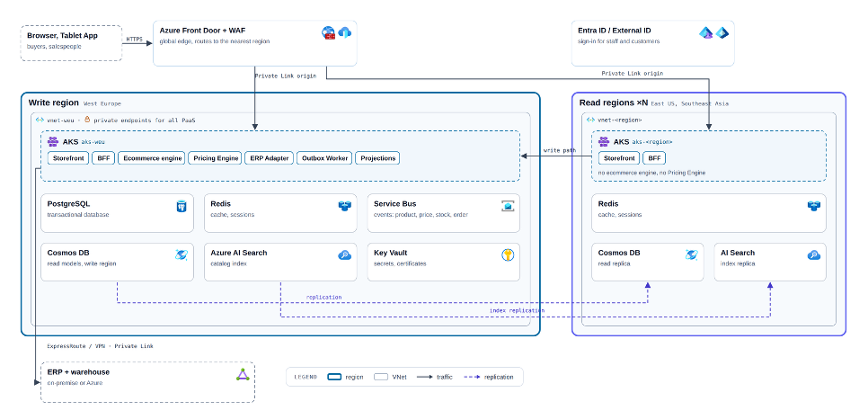The image size is (868, 419).
Task: Click the East US, Southeast Asia label
Action: point(690,103)
